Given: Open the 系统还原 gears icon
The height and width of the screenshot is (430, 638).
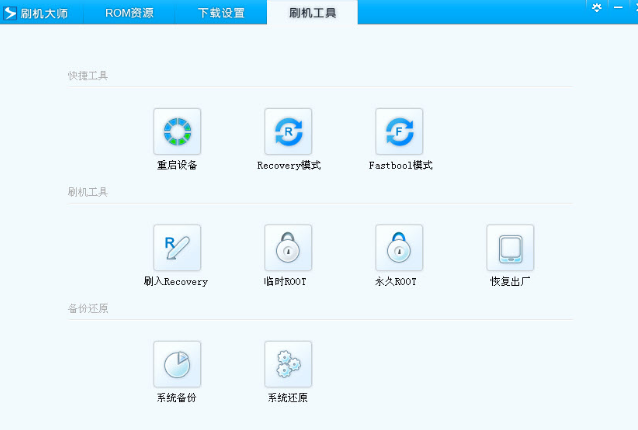Looking at the screenshot, I should click(x=288, y=364).
